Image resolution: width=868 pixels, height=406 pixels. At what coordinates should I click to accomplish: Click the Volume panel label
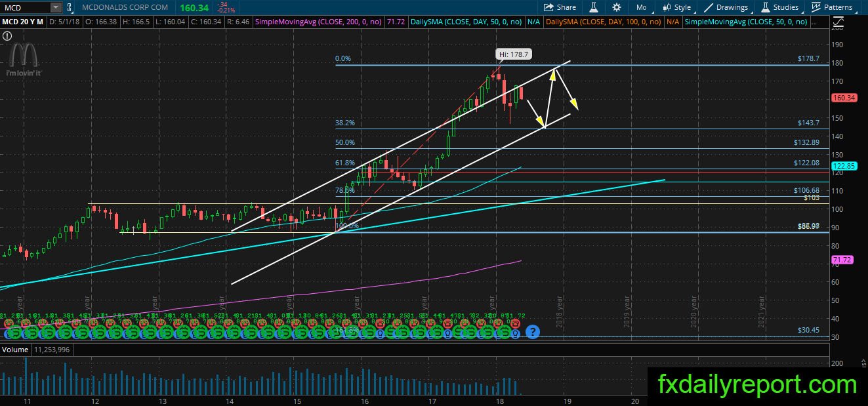pyautogui.click(x=14, y=350)
